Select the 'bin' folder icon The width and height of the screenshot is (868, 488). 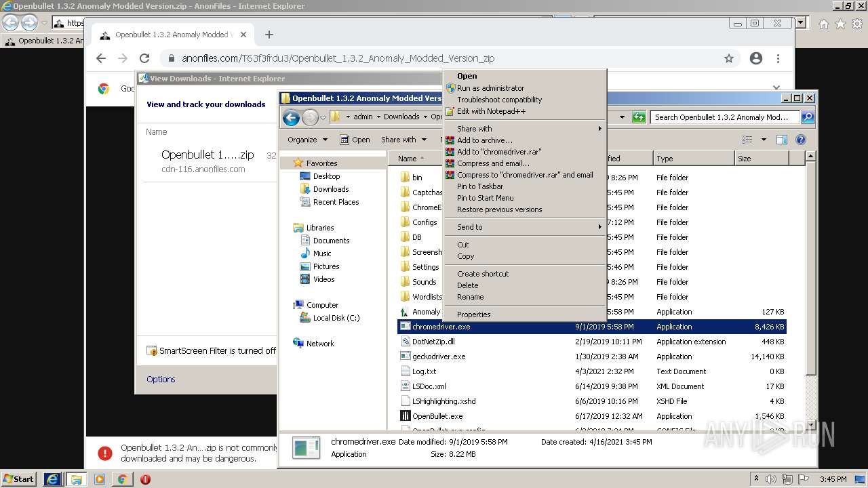click(405, 178)
